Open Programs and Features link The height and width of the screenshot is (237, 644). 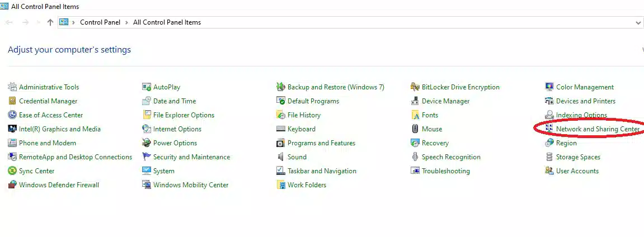click(321, 143)
